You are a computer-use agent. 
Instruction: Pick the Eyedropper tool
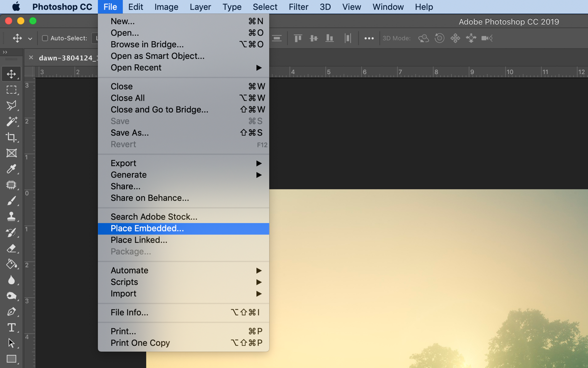(11, 169)
